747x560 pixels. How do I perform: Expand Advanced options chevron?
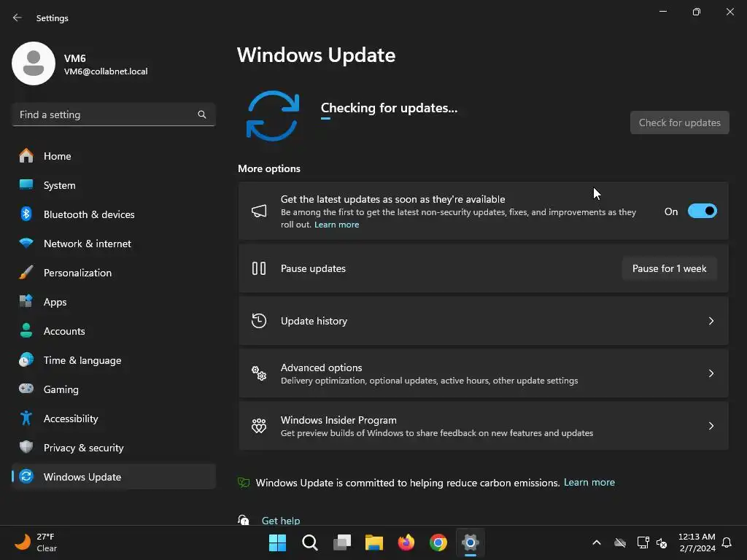[x=711, y=373]
